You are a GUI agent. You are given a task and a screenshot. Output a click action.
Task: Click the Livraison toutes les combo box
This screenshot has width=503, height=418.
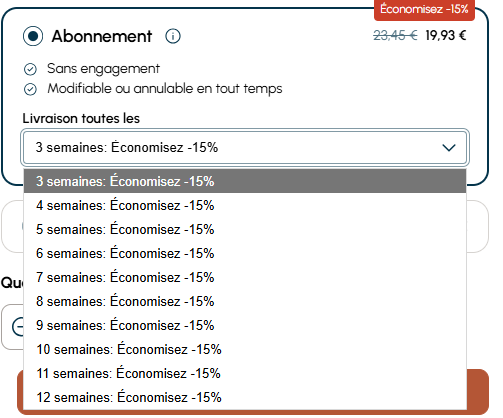tap(245, 147)
